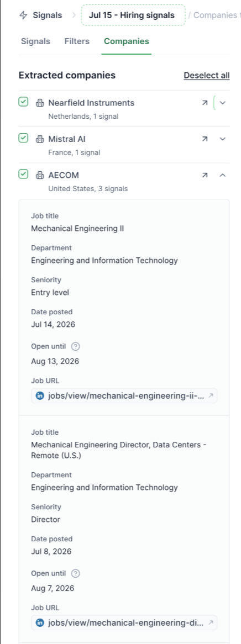Image resolution: width=241 pixels, height=644 pixels.
Task: Switch to the Filters tab
Action: 77,41
